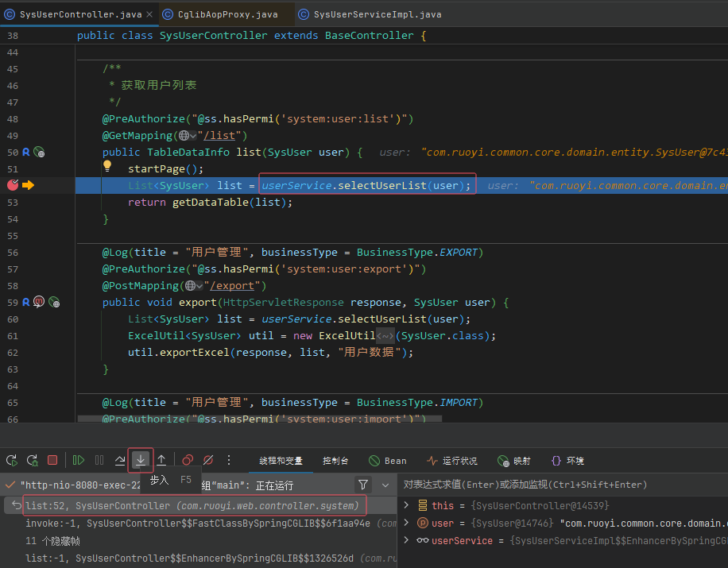Open the thread selector dropdown chevron

pyautogui.click(x=385, y=485)
